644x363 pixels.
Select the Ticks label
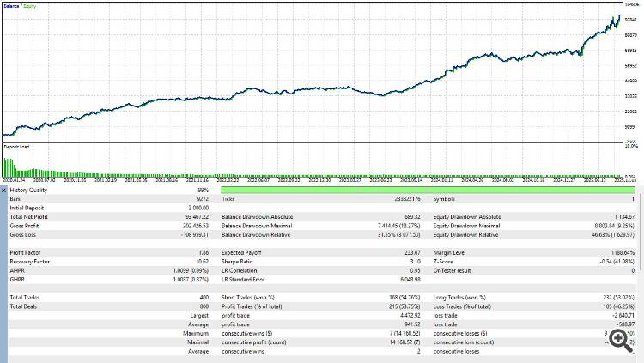228,199
